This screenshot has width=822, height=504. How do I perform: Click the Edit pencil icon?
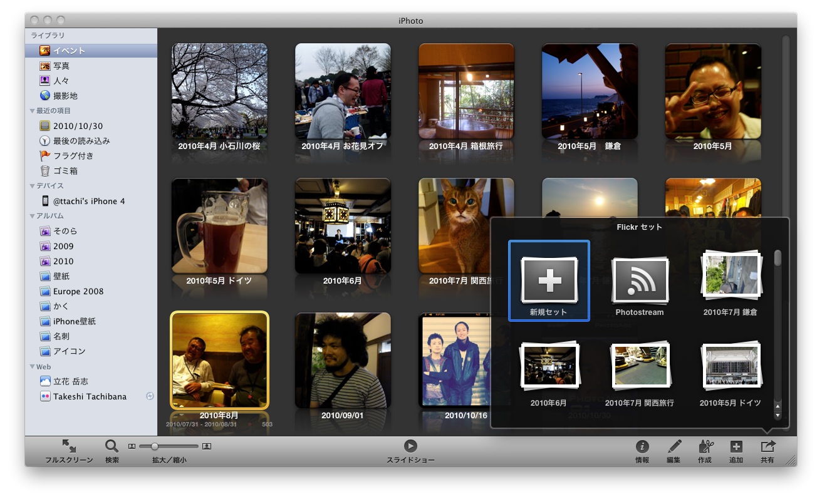[674, 447]
